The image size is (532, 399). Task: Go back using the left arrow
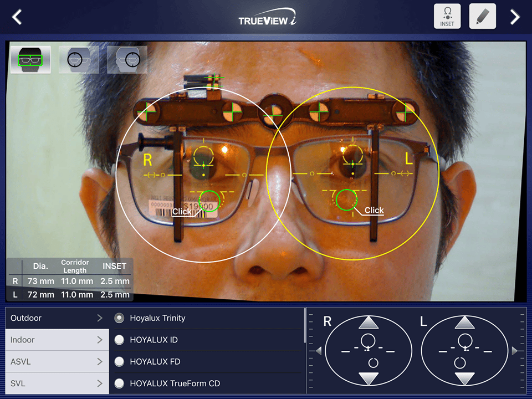click(x=17, y=17)
